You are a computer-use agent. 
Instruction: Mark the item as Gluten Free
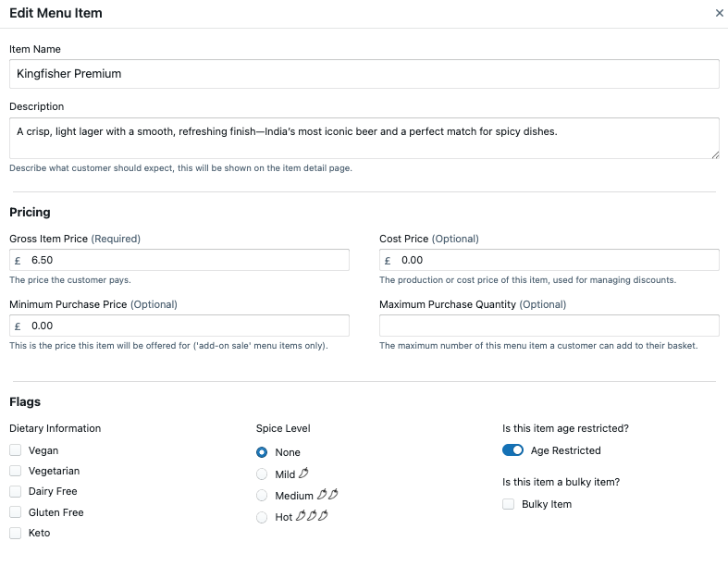pos(16,512)
